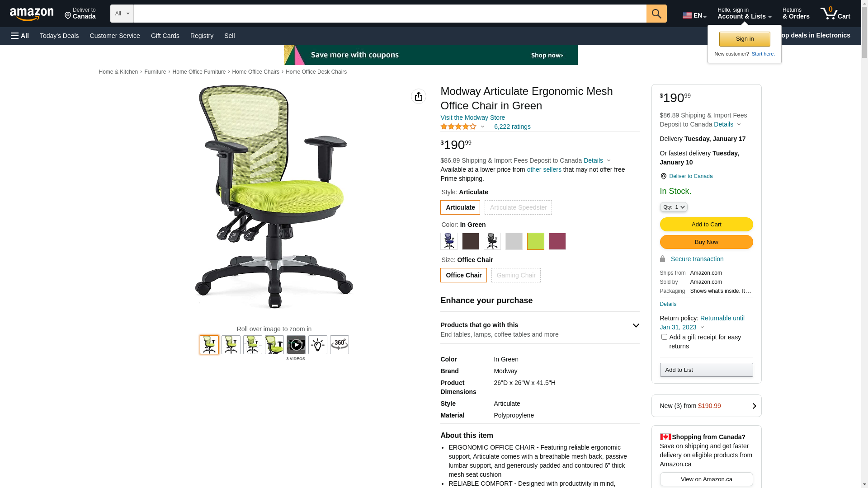The image size is (868, 488).
Task: Go to Amazon home via logo
Action: pos(32,14)
